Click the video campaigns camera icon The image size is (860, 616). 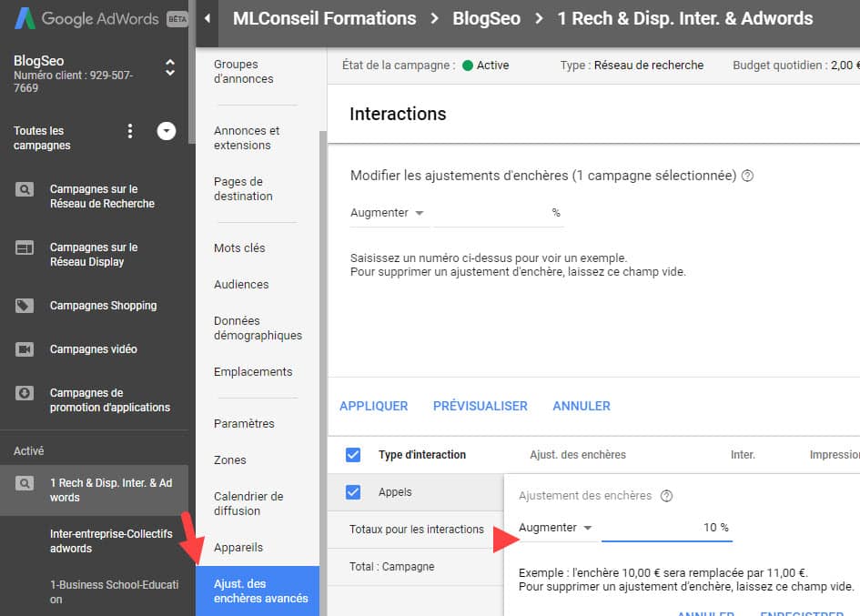pos(25,349)
